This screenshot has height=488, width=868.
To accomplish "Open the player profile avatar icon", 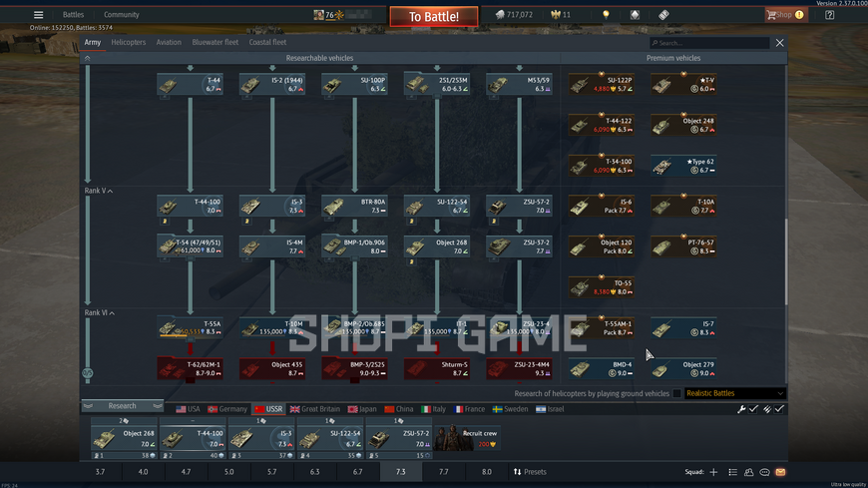I will 319,15.
